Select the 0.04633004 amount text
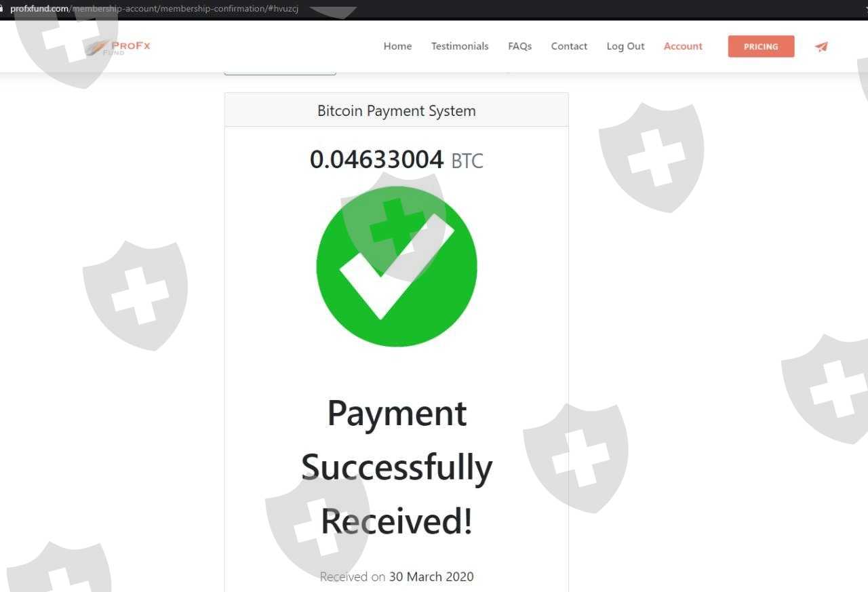 [376, 160]
